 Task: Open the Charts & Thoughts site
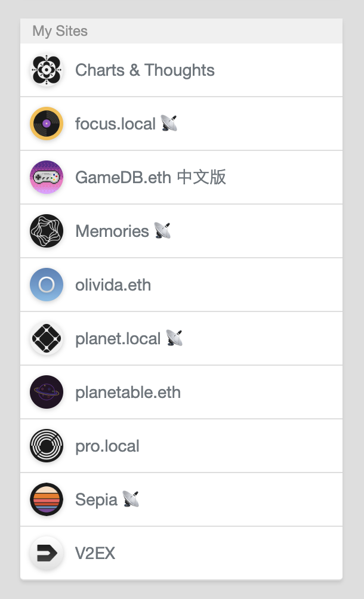coord(145,70)
